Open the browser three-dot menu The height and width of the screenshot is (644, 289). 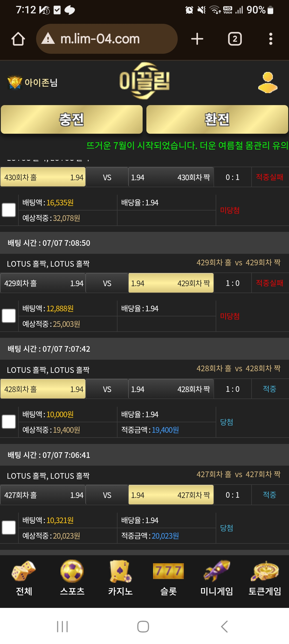tap(271, 39)
